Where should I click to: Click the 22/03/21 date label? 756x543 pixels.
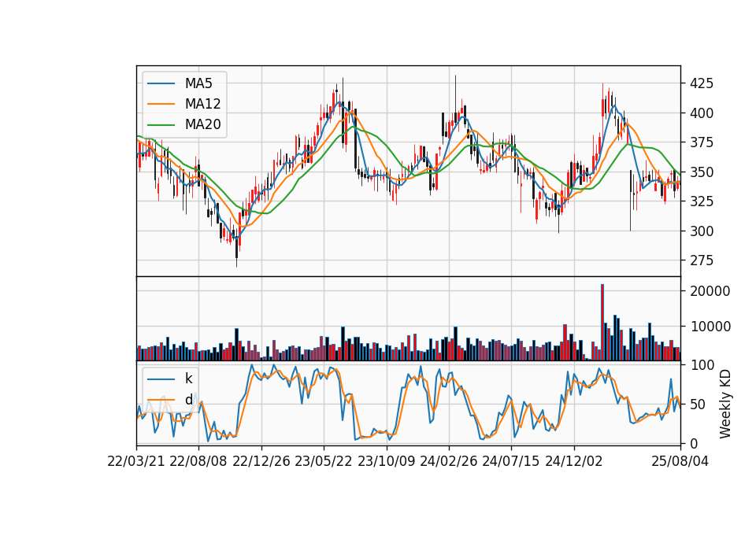click(136, 462)
